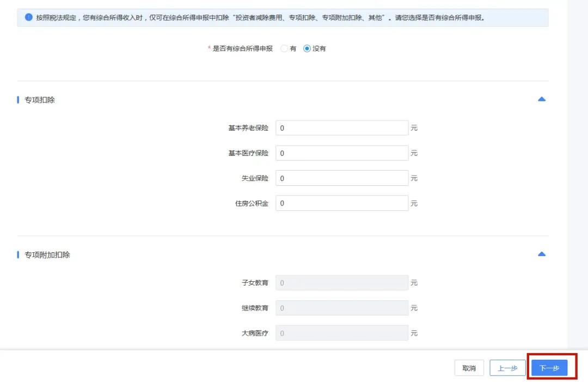Click inside the 失业保险 input field
The height and width of the screenshot is (382, 588).
click(342, 178)
